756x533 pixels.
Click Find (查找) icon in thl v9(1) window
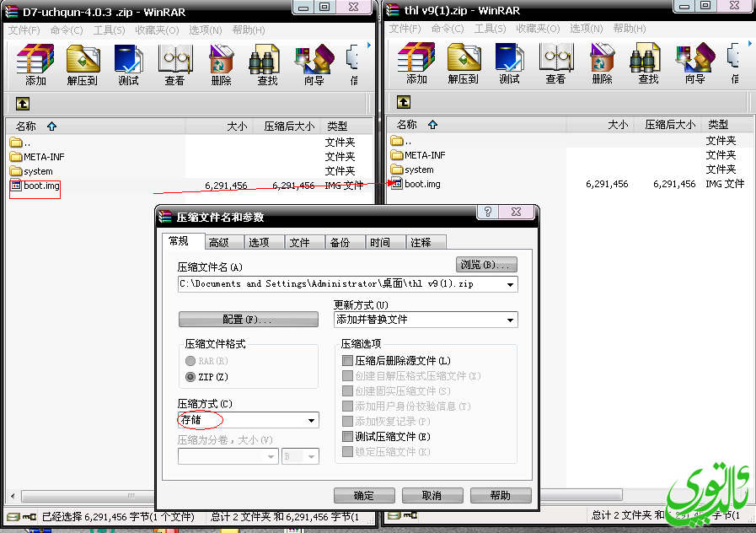click(648, 63)
